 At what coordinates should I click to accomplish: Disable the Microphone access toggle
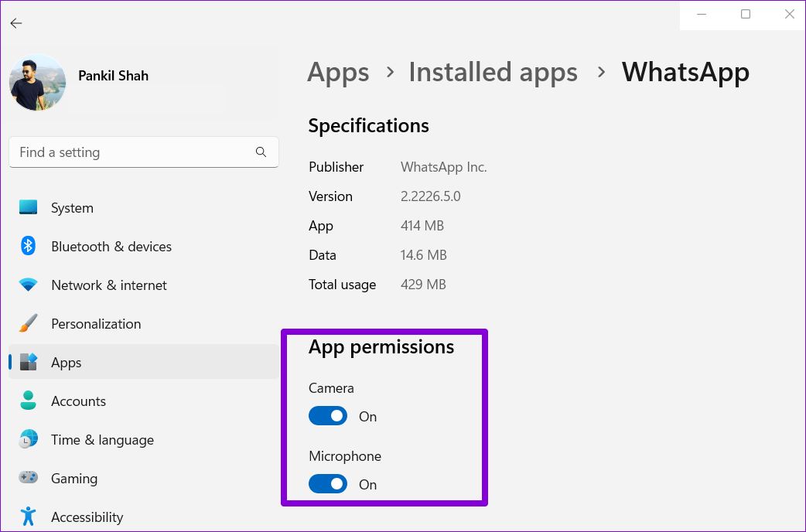(328, 484)
